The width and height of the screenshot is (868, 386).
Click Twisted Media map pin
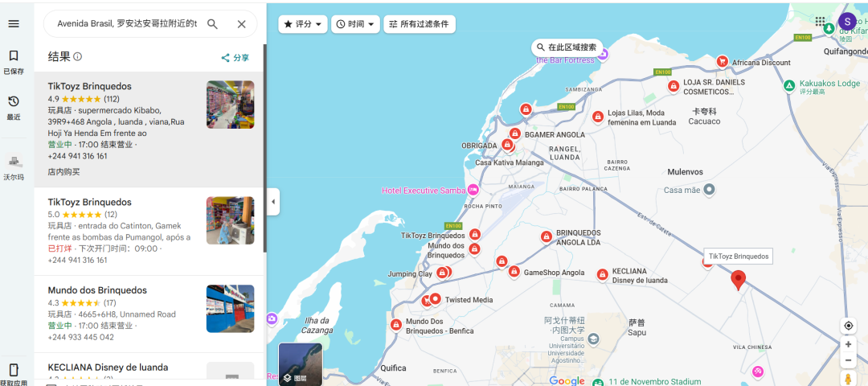[436, 300]
